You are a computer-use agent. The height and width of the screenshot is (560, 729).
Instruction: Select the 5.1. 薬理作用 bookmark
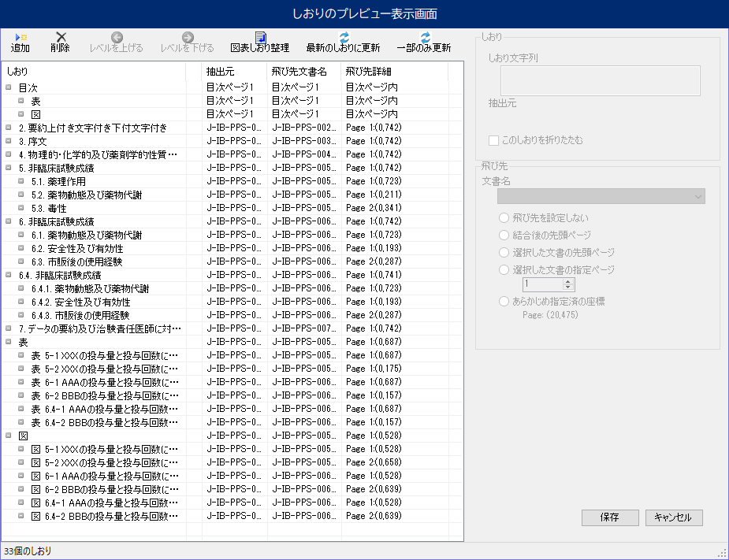coord(58,181)
